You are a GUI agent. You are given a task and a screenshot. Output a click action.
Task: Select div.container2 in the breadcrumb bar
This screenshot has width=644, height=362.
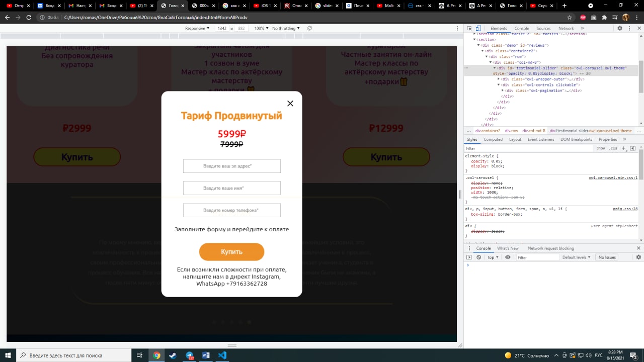(x=488, y=131)
